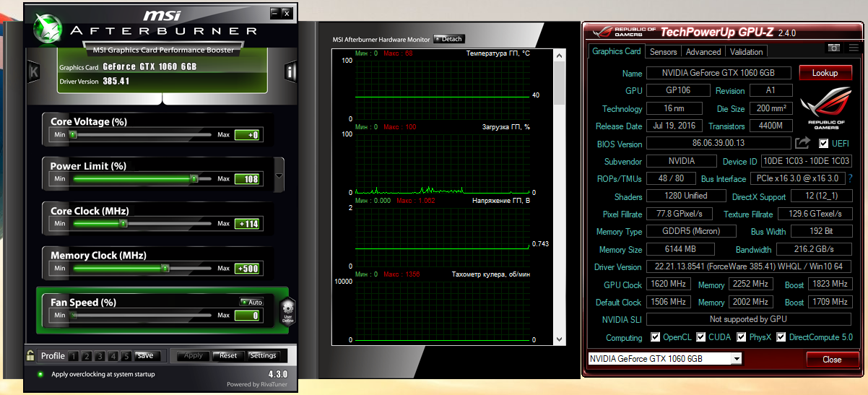Screen dimensions: 868x395
Task: Click the Memory Clock +500 value field
Action: coord(247,269)
